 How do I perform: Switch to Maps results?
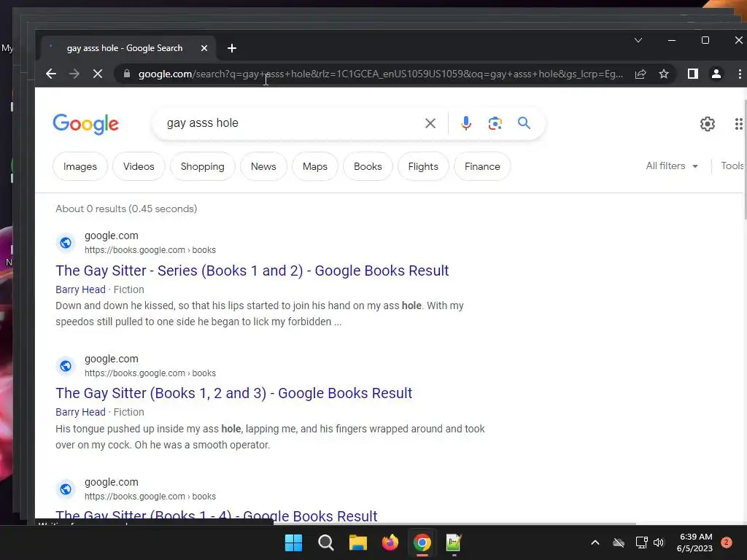pos(315,166)
